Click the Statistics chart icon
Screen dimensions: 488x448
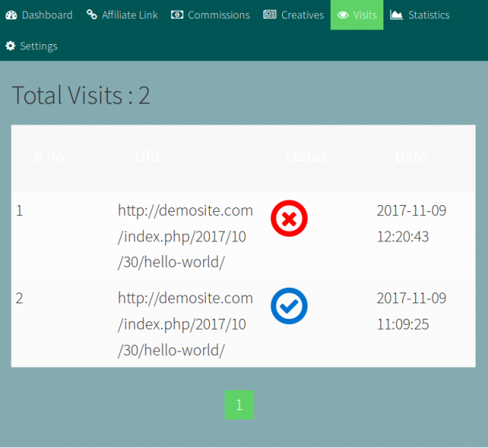click(396, 15)
